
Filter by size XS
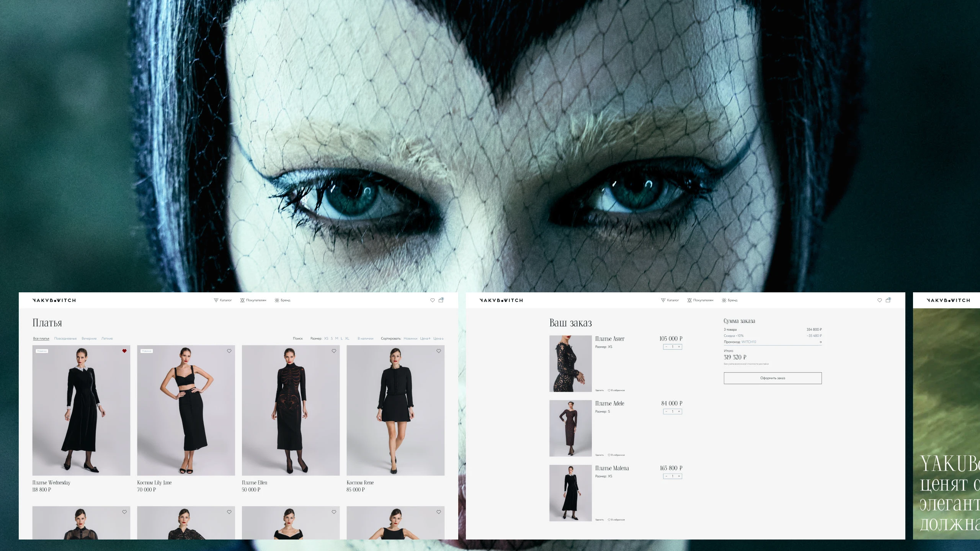[x=326, y=339]
